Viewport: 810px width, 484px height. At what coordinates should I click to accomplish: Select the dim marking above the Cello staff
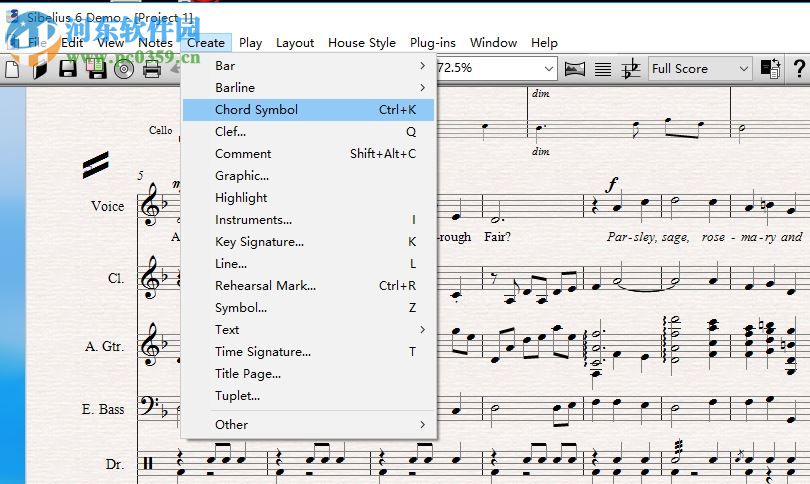click(x=541, y=93)
